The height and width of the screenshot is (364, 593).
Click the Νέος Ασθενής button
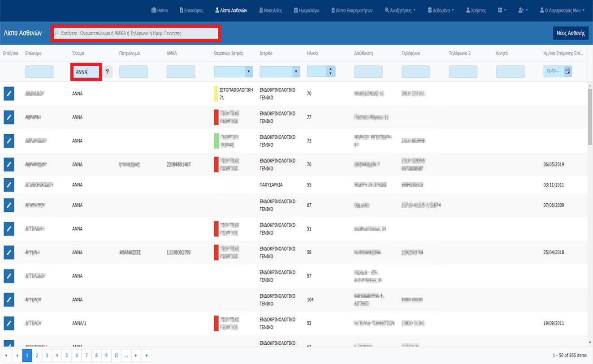click(x=571, y=33)
